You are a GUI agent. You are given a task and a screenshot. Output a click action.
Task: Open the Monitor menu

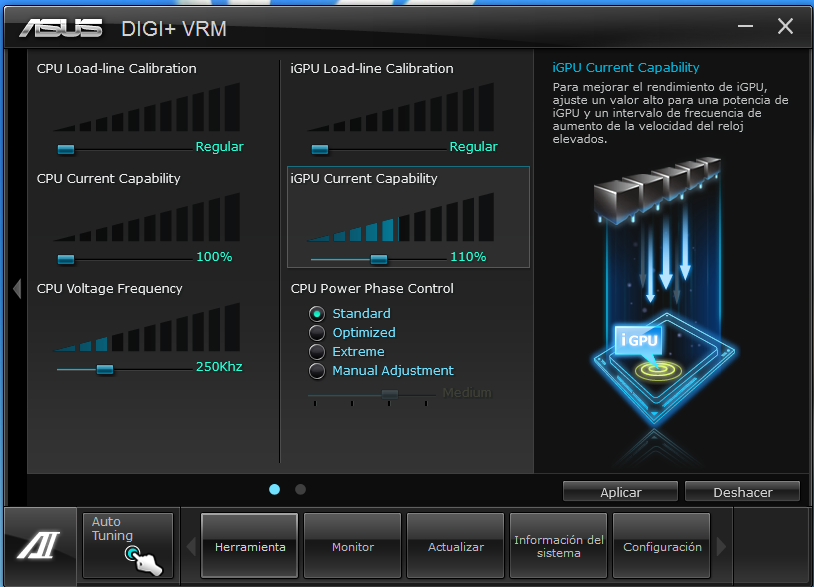tap(352, 545)
